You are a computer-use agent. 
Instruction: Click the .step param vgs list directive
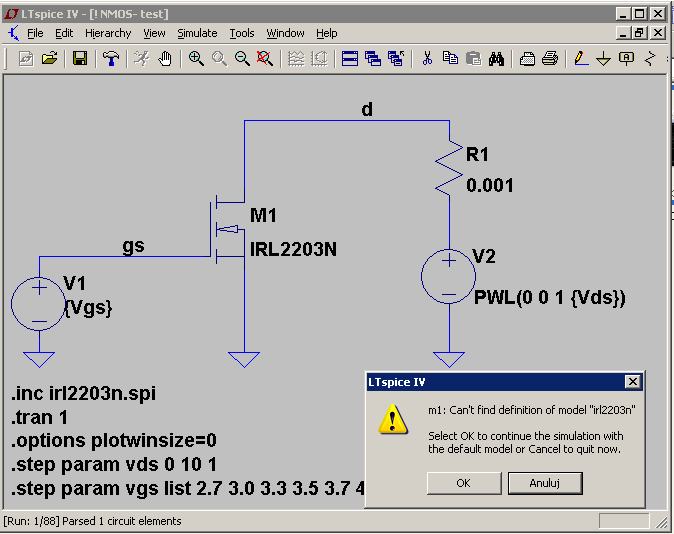tap(188, 489)
